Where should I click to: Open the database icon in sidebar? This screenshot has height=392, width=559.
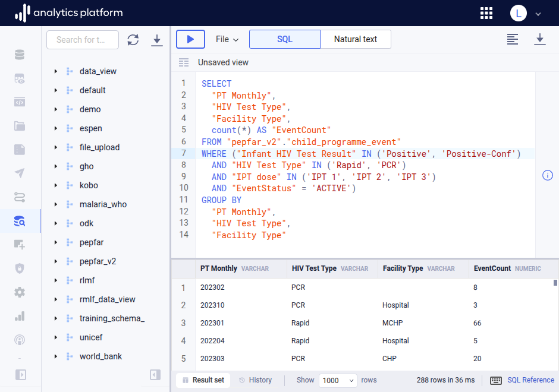tap(20, 55)
